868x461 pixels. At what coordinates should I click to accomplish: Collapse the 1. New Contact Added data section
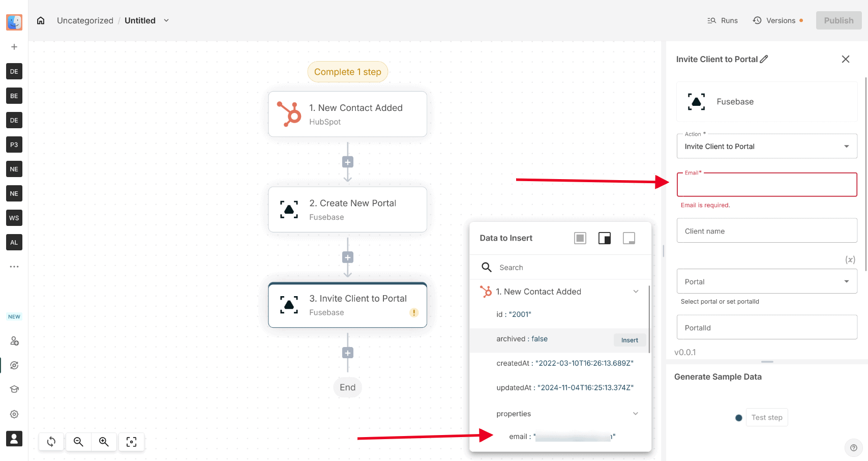click(636, 292)
